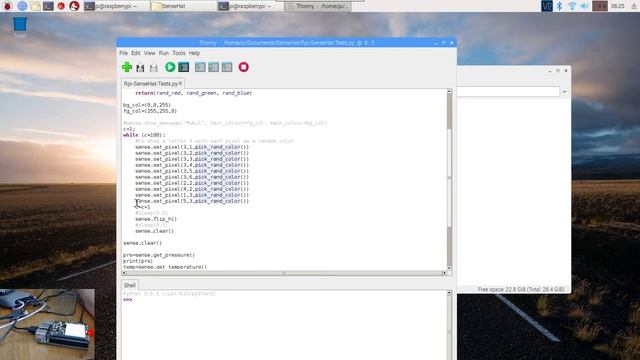Open the Help menu in Thonny
The image size is (640, 360).
click(194, 53)
